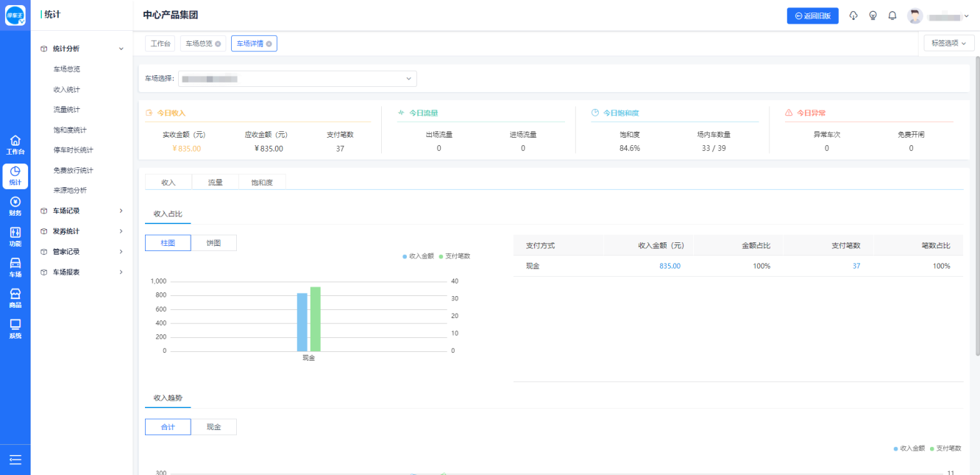
Task: Open the 工作台 sidebar icon
Action: (15, 144)
